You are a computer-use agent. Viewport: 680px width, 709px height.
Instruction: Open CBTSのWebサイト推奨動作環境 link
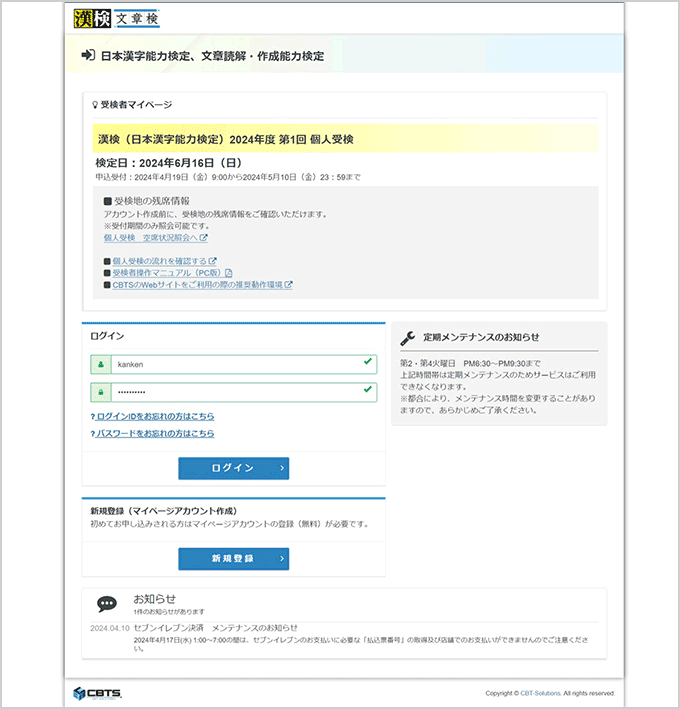pos(203,284)
